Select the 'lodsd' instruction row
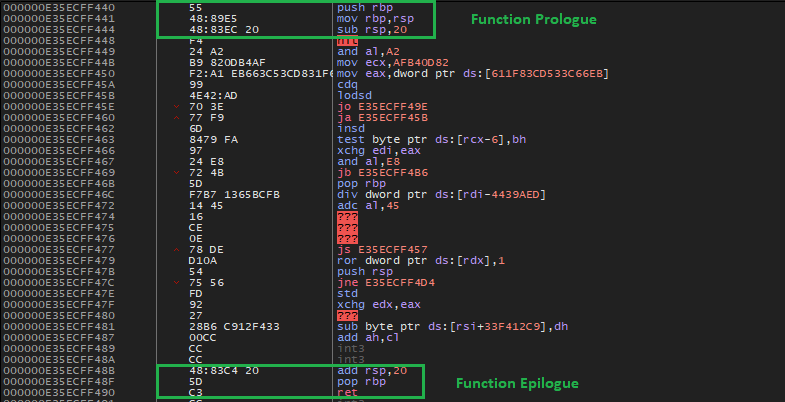 (353, 96)
